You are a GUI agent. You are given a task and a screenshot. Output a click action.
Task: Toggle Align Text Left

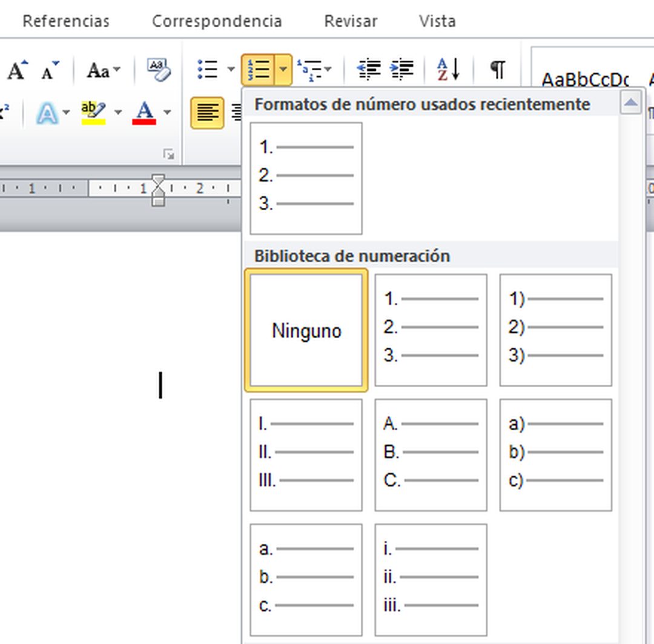pyautogui.click(x=206, y=111)
